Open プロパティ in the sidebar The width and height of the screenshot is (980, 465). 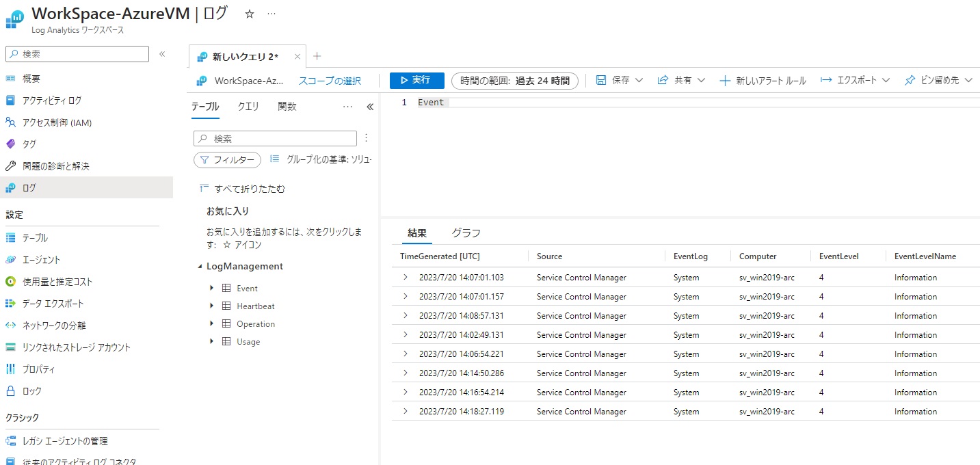click(38, 369)
